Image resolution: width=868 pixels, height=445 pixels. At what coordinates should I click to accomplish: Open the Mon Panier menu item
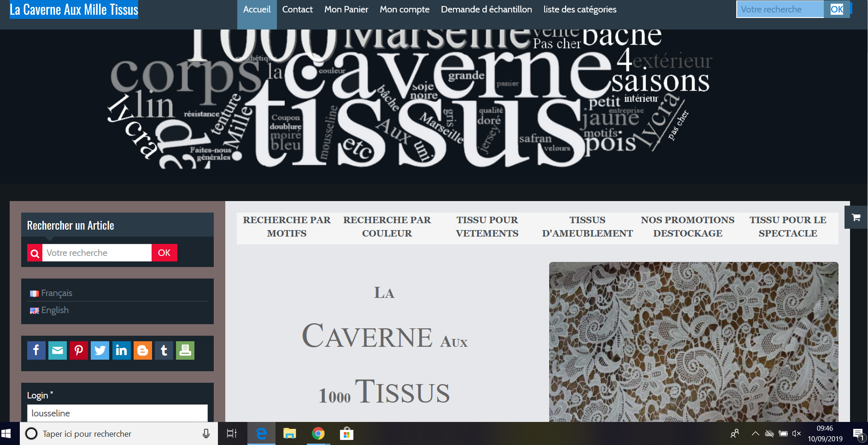(346, 10)
